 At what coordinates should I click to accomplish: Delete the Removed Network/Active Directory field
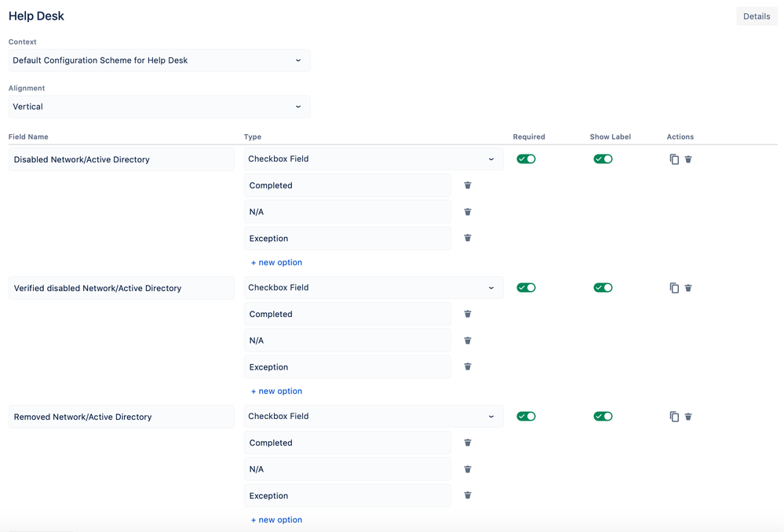click(x=688, y=416)
